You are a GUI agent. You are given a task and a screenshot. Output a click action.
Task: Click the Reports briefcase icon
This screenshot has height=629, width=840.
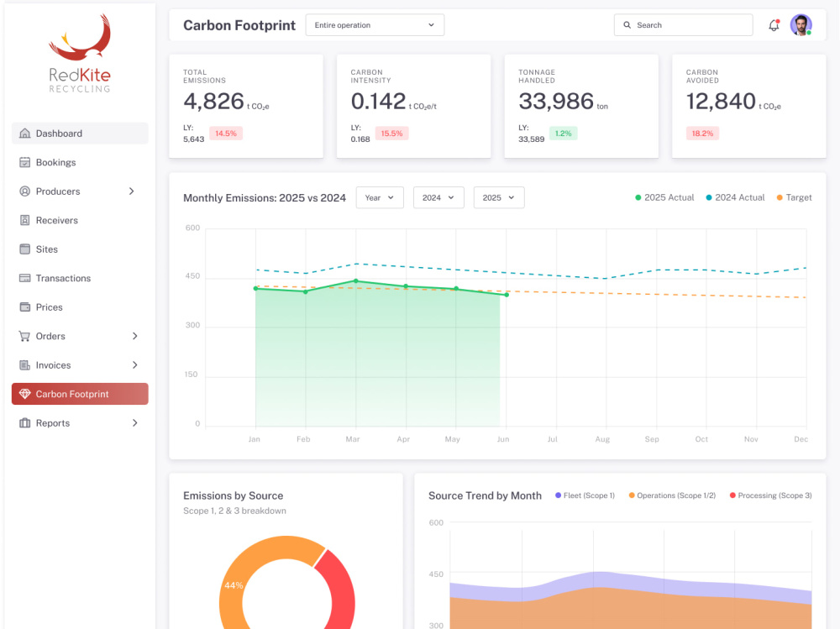[x=24, y=422]
